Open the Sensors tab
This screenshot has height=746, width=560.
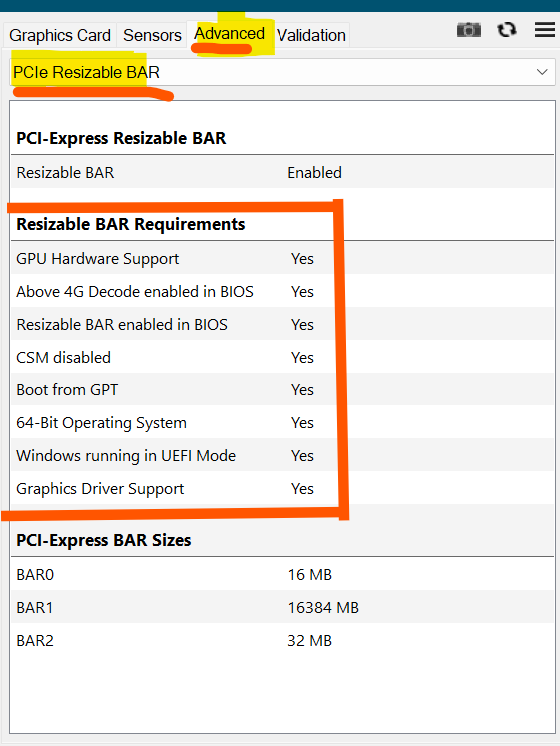tap(152, 35)
